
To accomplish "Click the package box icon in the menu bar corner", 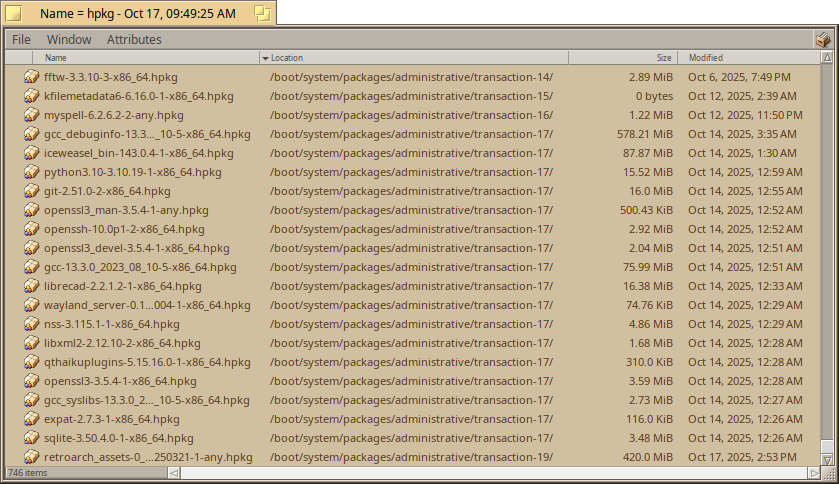I will 823,39.
